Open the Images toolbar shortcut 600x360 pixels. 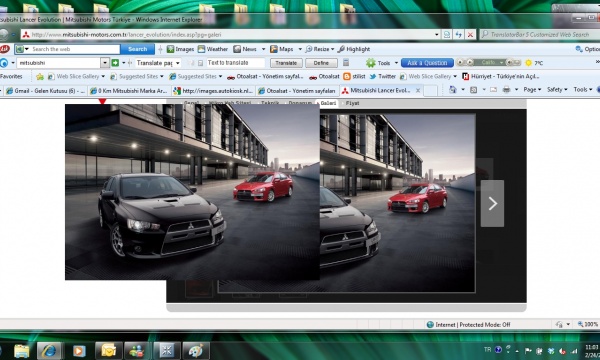[x=180, y=49]
